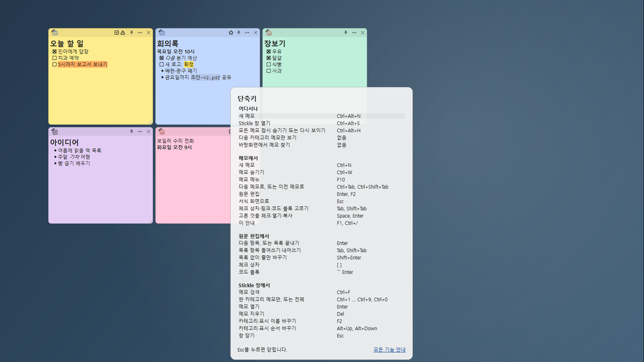The width and height of the screenshot is (644, 362).
Task: Pin the 오늘 할 일 yellow note
Action: 131,33
